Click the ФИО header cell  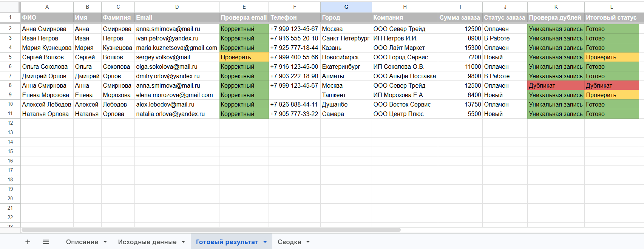47,17
